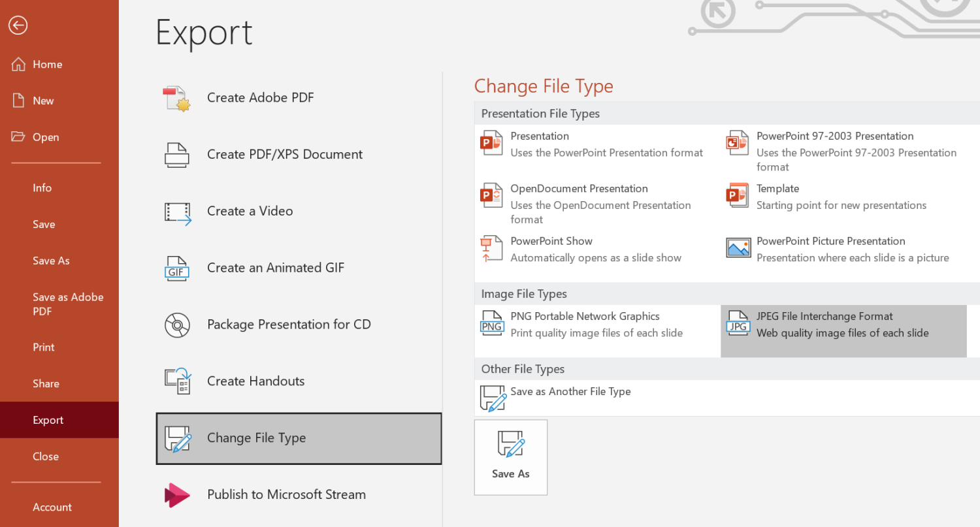Click the Package Presentation for CD disc icon
Screen dimensions: 980x527
coord(177,325)
